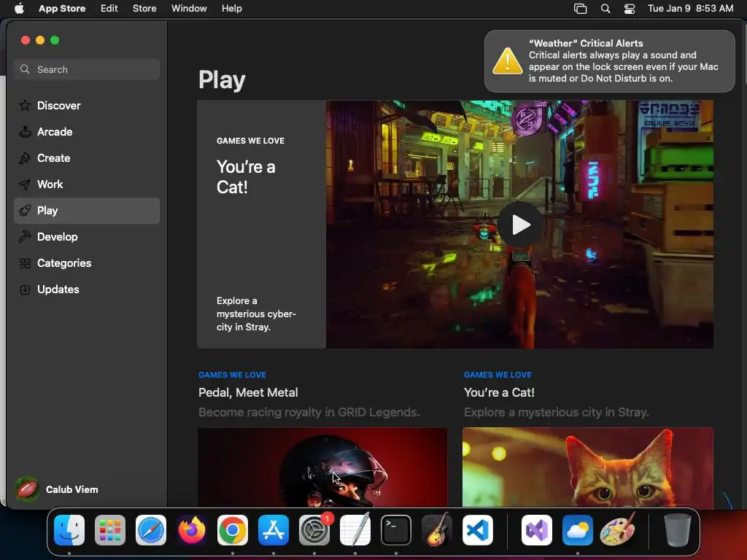Click the App Store Dock icon
The height and width of the screenshot is (560, 747).
click(x=274, y=530)
